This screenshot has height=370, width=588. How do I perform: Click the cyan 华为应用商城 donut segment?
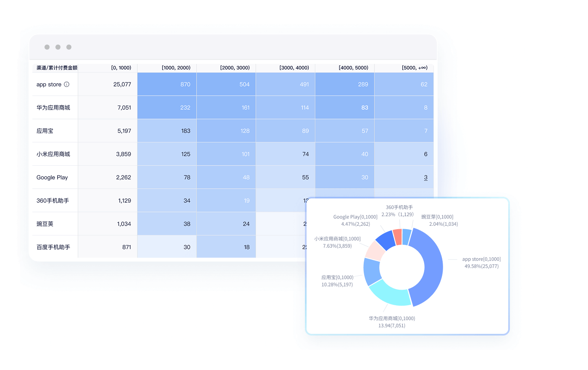[388, 293]
